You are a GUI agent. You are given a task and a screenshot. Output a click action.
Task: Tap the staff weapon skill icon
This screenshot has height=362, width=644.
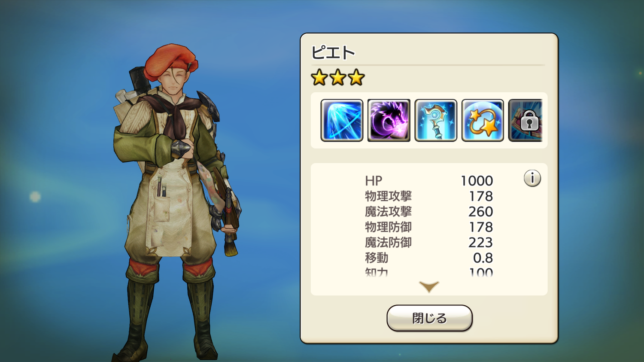pyautogui.click(x=436, y=120)
